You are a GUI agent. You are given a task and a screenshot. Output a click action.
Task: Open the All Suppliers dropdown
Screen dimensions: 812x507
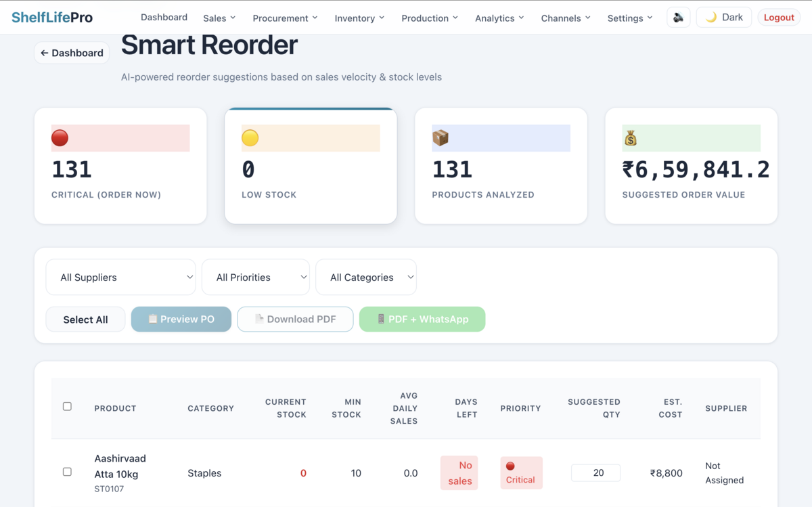coord(120,277)
